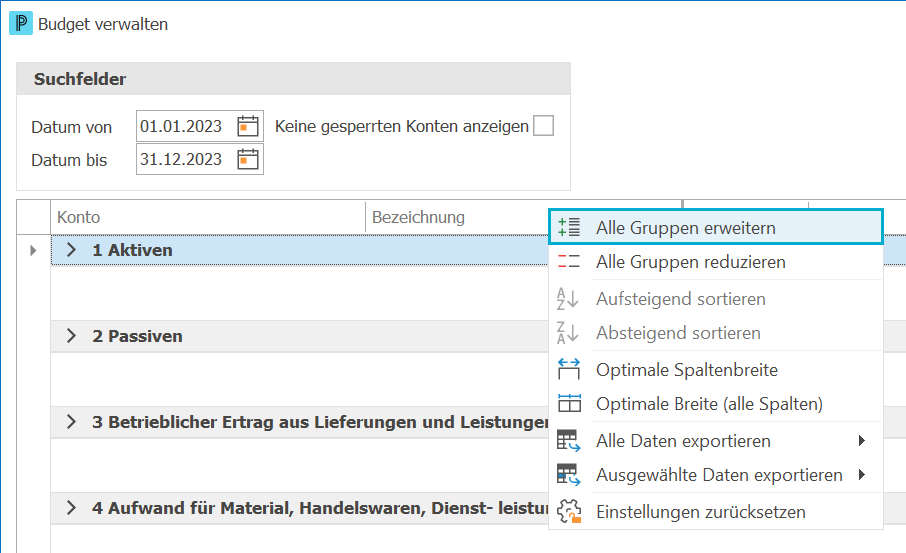906x553 pixels.
Task: Click the export selected data table icon
Action: (x=569, y=474)
